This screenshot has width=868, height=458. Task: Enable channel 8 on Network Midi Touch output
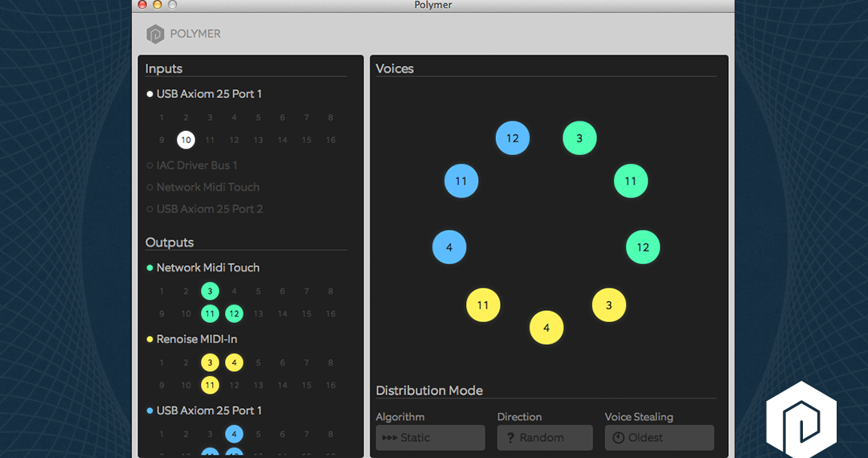pyautogui.click(x=330, y=291)
